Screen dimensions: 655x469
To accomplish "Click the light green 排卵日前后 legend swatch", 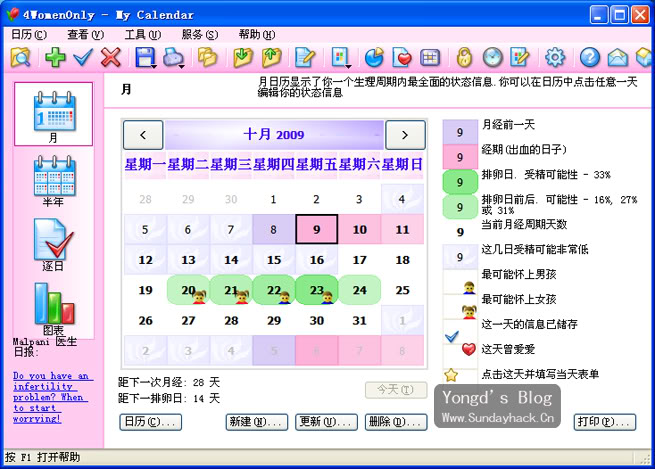I will click(460, 207).
